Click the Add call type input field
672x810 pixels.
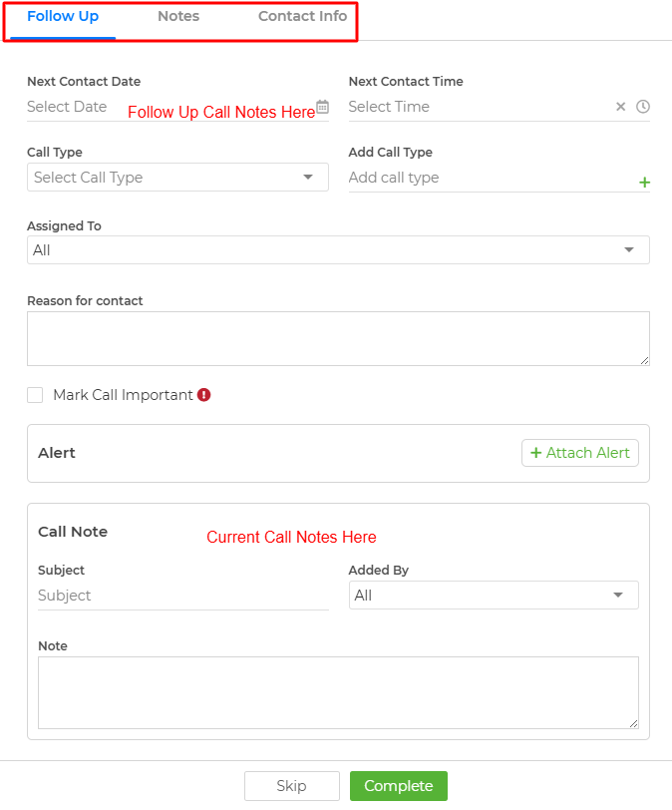[x=491, y=178]
